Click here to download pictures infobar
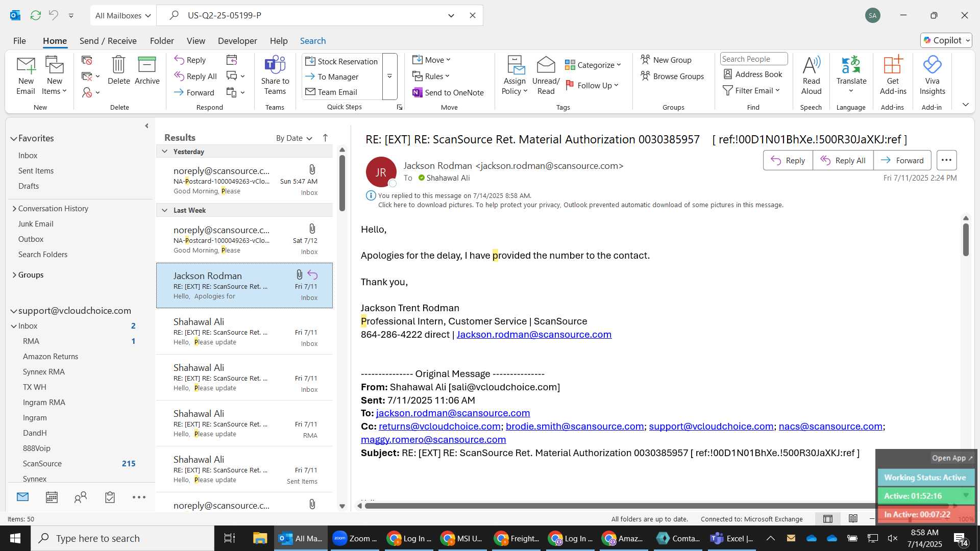Image resolution: width=980 pixels, height=551 pixels. pos(580,205)
